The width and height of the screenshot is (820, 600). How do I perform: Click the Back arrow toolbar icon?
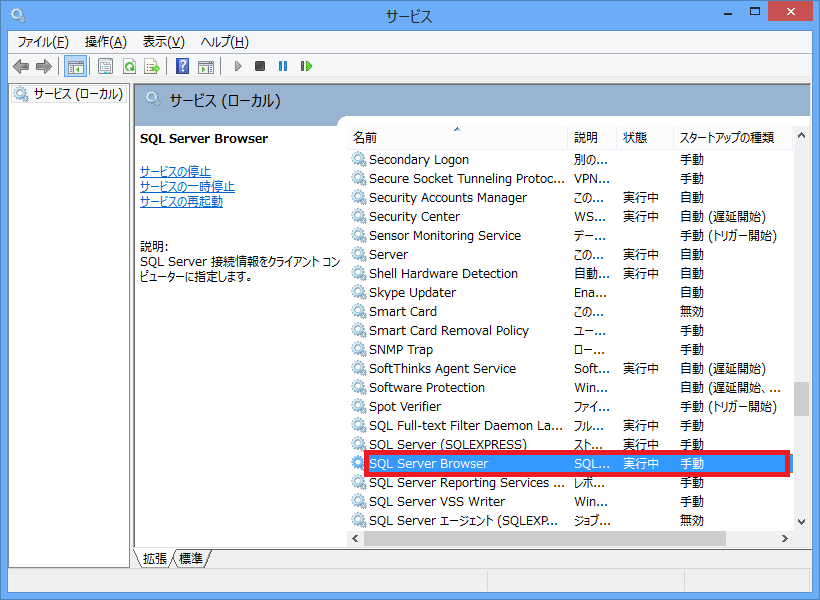pos(21,66)
